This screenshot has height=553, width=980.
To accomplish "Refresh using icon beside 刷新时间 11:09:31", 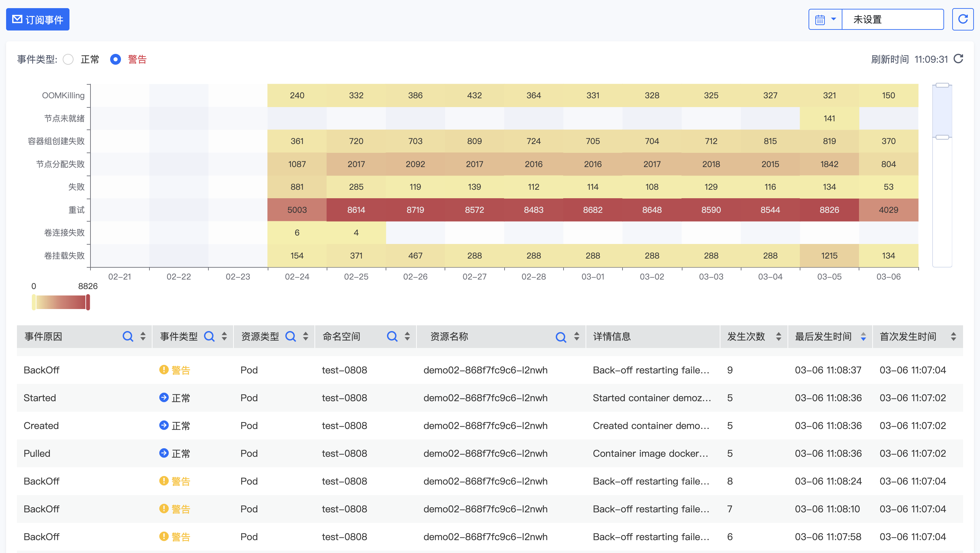I will pyautogui.click(x=958, y=59).
